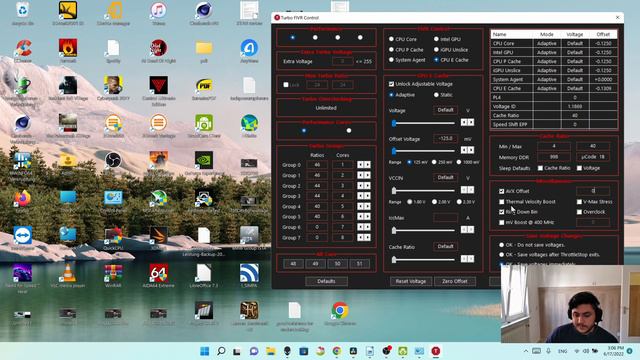This screenshot has height=360, width=640.
Task: Click the Cache Ratio Default box
Action: coord(445,247)
